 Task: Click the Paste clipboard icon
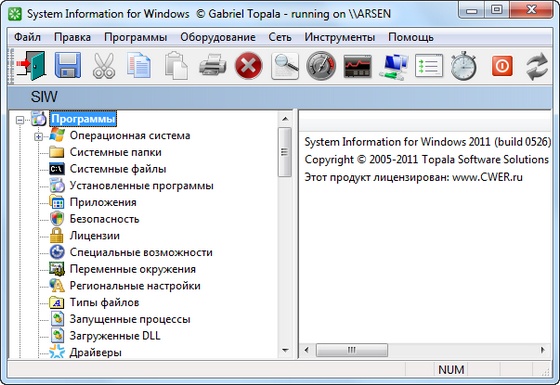click(176, 66)
